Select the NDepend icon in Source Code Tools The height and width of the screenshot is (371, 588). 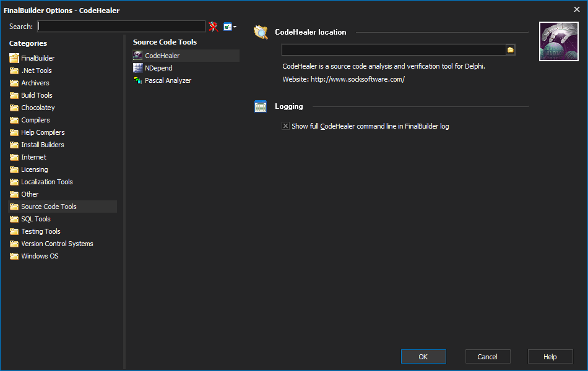click(x=138, y=68)
